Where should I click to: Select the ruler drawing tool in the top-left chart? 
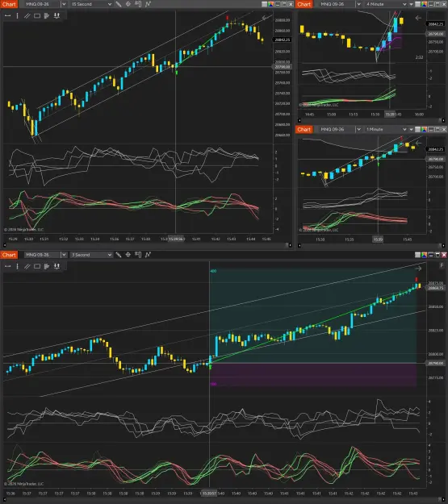(119, 4)
